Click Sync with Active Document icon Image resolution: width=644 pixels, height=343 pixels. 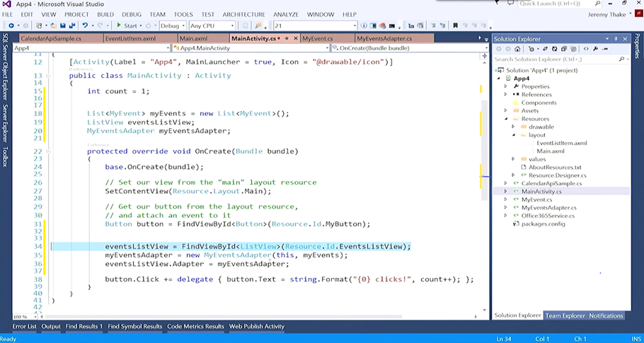545,49
